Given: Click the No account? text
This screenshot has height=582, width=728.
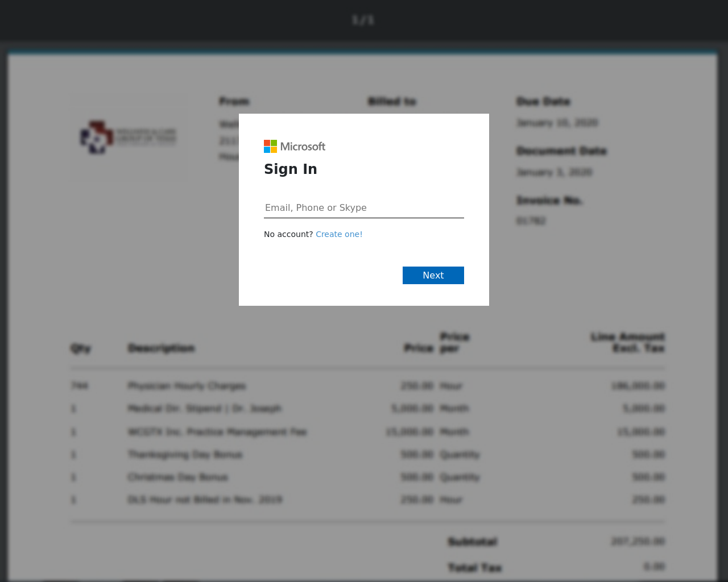Looking at the screenshot, I should coord(288,234).
